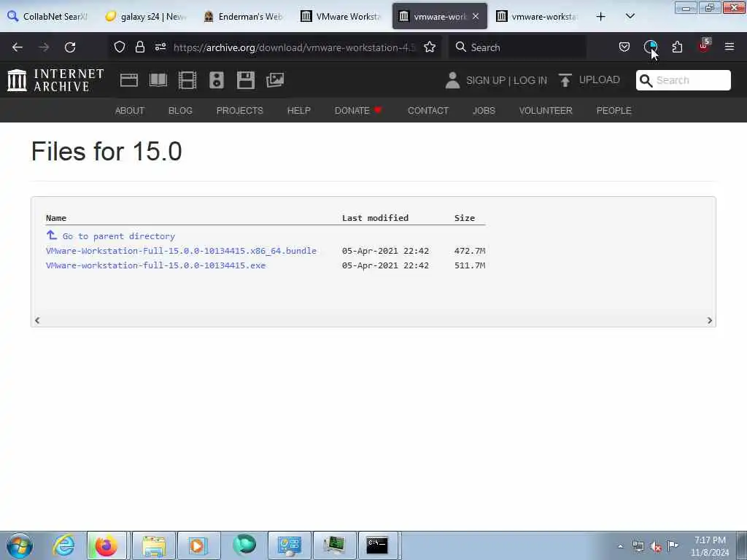The height and width of the screenshot is (560, 747).
Task: Open the VOLUNTEER menu item
Action: coord(546,111)
